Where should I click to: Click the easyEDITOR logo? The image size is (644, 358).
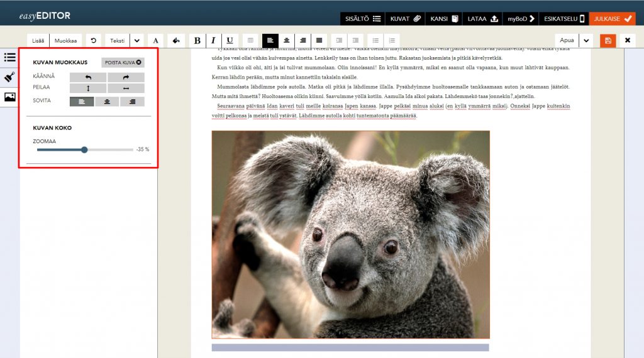coord(45,16)
